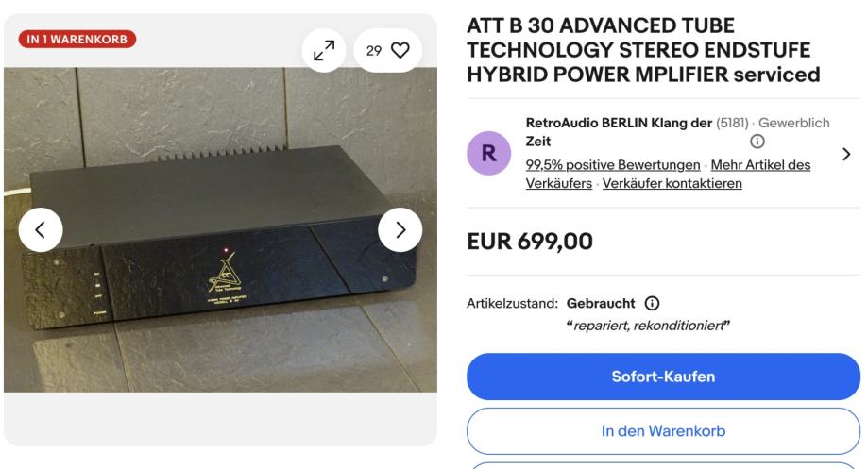Expand seller details with right chevron
The width and height of the screenshot is (868, 469).
tap(846, 154)
